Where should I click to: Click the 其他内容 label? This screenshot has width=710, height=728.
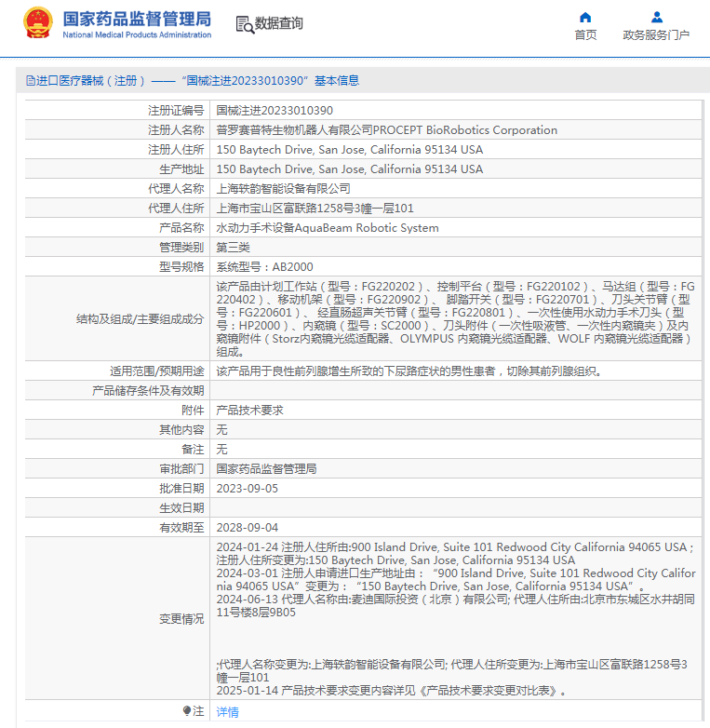[181, 429]
